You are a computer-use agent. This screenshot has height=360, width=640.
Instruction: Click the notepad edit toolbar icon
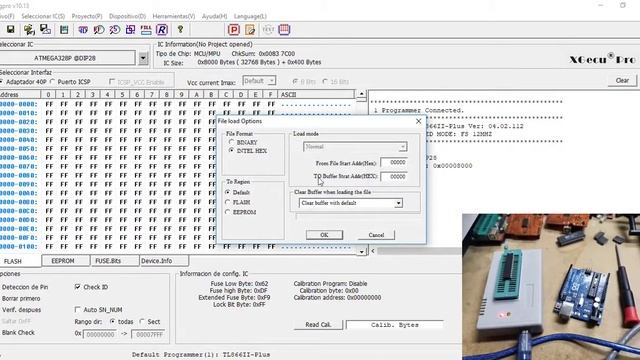tap(250, 29)
